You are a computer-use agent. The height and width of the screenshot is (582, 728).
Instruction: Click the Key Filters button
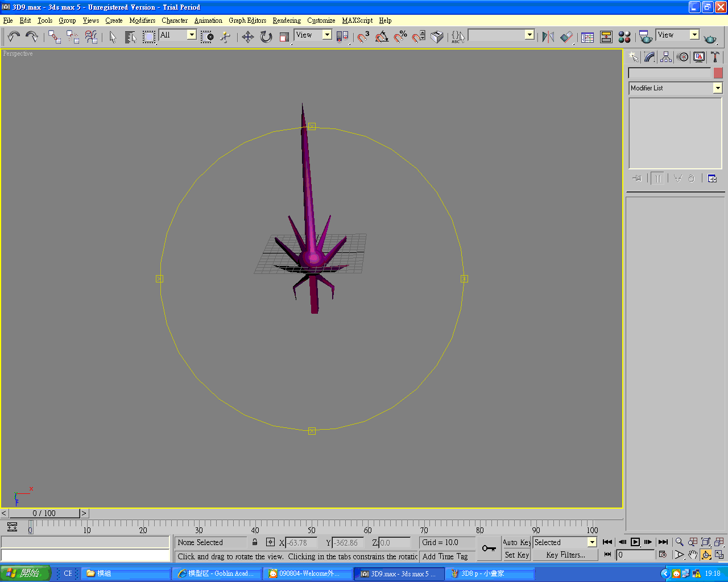point(565,555)
